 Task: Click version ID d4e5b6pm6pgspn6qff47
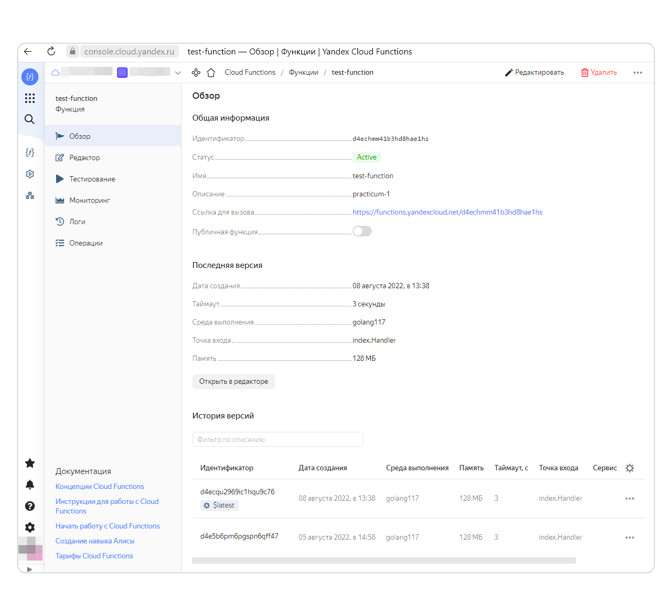click(239, 536)
